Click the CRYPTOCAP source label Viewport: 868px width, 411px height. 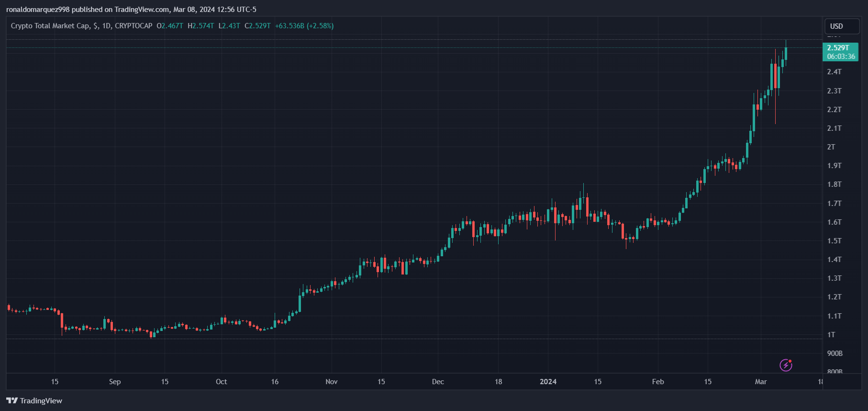pyautogui.click(x=134, y=26)
